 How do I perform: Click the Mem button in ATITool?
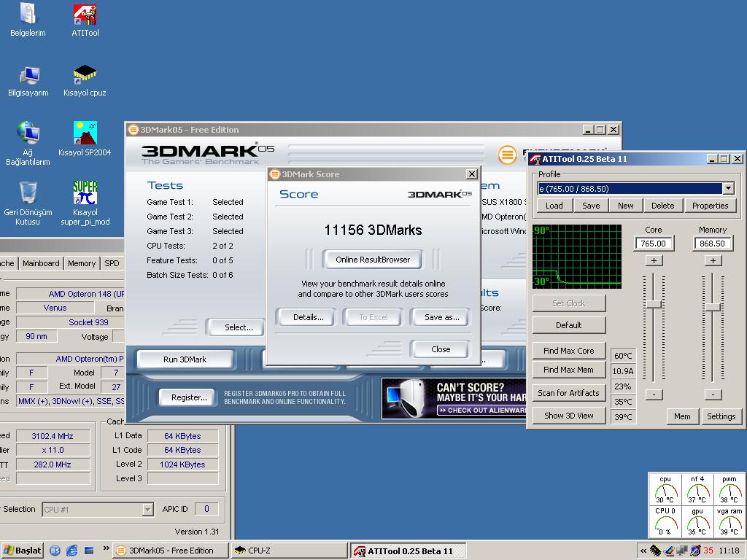(682, 416)
